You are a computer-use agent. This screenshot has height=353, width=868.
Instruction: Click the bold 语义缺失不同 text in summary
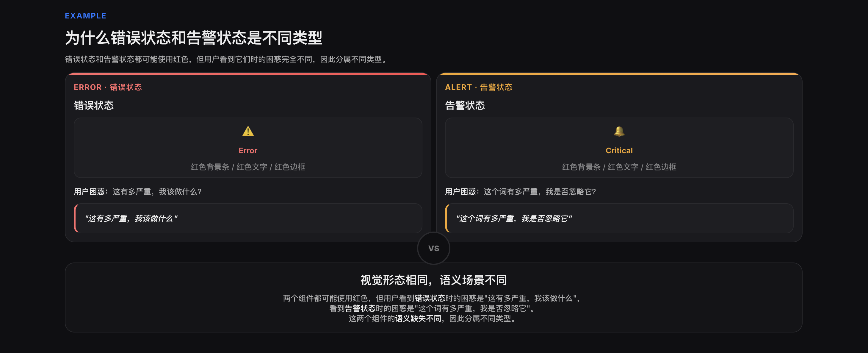pyautogui.click(x=418, y=318)
